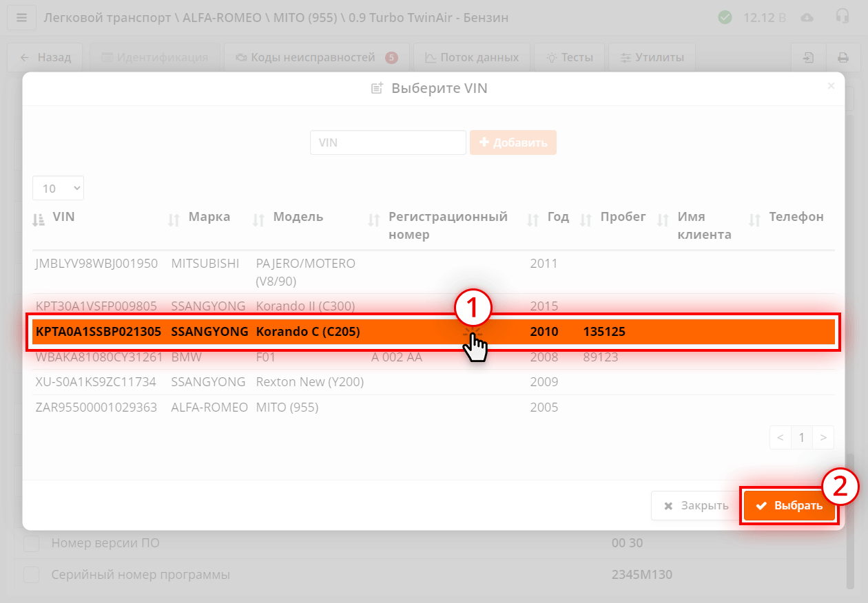
Task: Click the cloud download icon
Action: point(807,17)
